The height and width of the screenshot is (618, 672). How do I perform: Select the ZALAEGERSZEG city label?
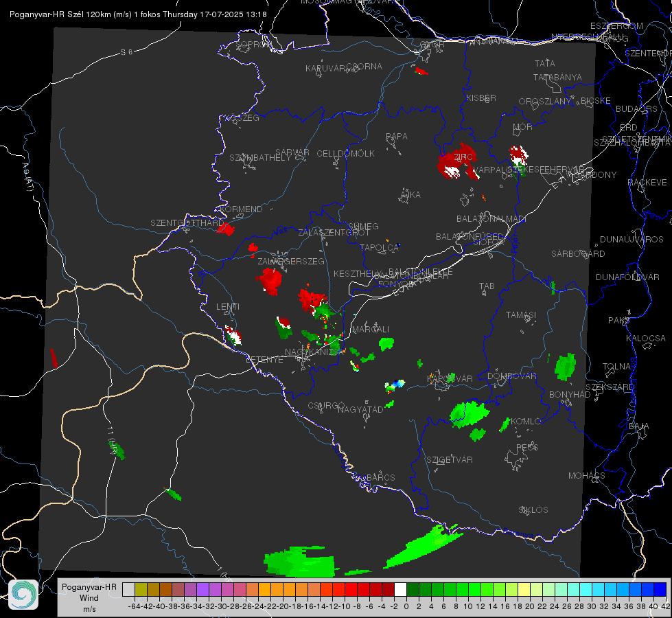291,261
